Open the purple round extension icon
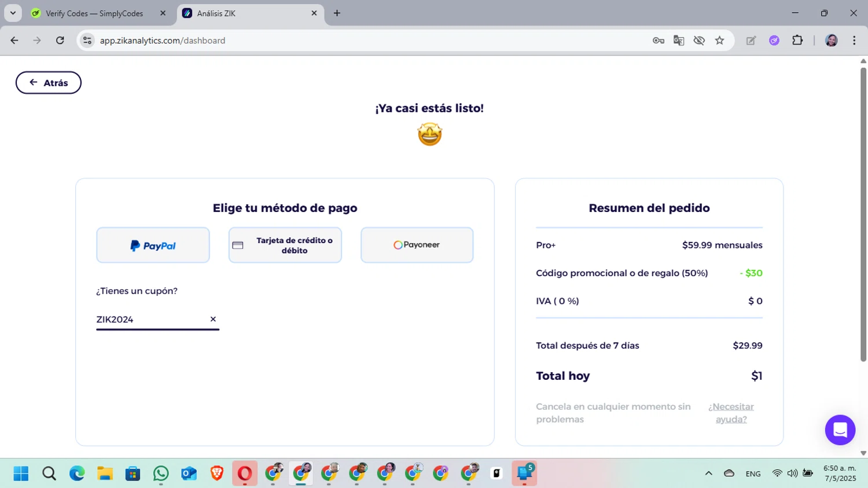 click(x=774, y=41)
